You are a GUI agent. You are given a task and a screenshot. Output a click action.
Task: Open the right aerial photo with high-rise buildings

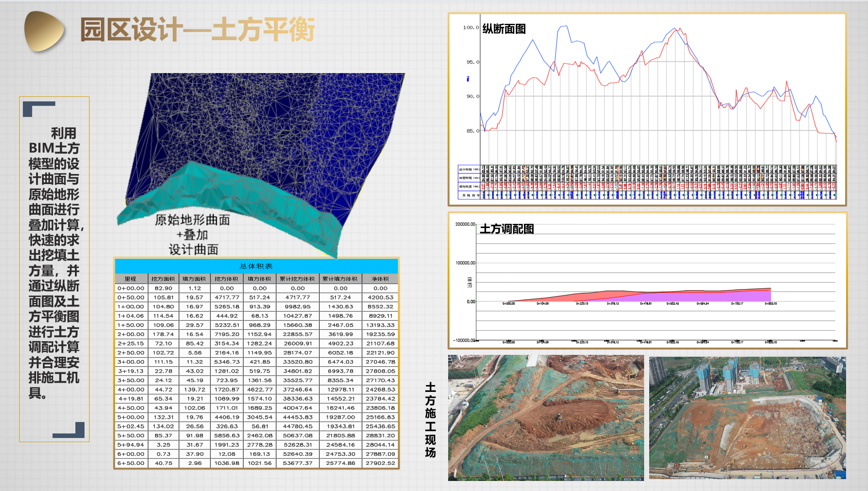pyautogui.click(x=747, y=417)
